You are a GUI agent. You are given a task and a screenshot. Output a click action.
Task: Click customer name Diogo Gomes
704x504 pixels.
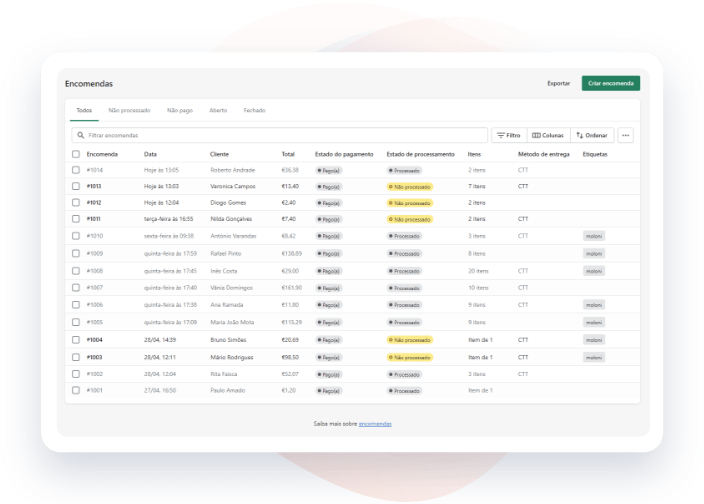(x=228, y=202)
